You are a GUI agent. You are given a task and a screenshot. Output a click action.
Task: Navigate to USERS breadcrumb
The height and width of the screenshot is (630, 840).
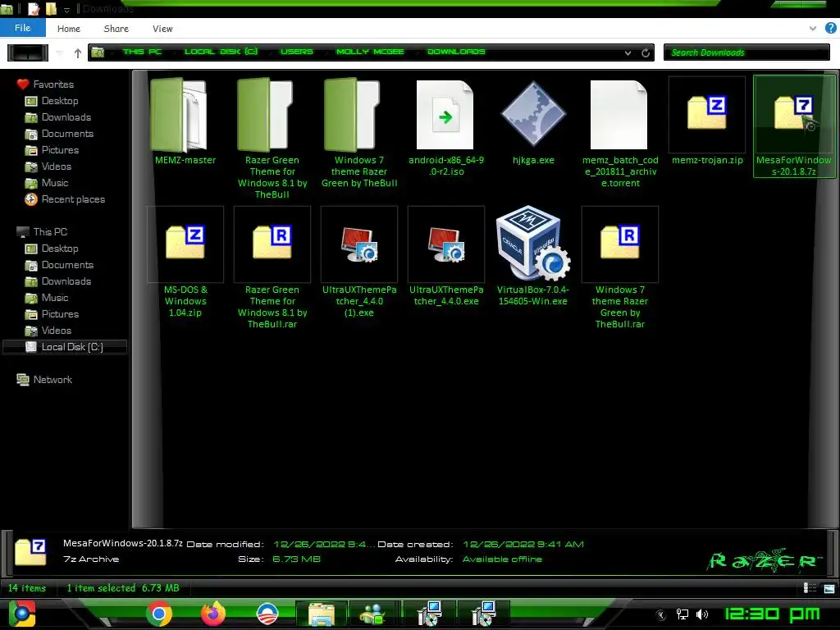[x=296, y=52]
